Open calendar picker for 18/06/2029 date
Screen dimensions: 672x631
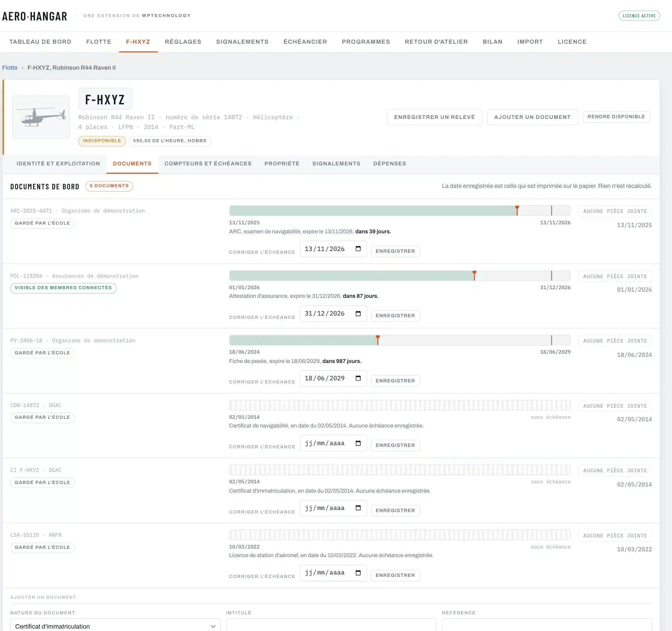[x=358, y=378]
